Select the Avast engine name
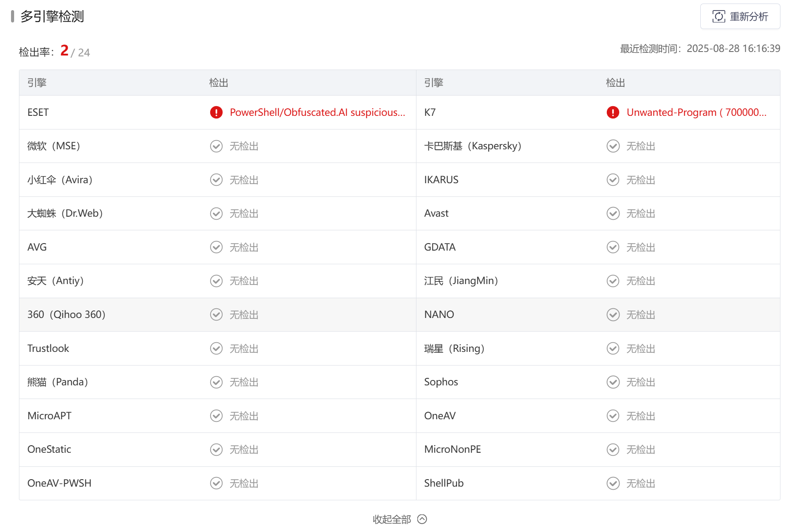Image resolution: width=795 pixels, height=532 pixels. [436, 214]
